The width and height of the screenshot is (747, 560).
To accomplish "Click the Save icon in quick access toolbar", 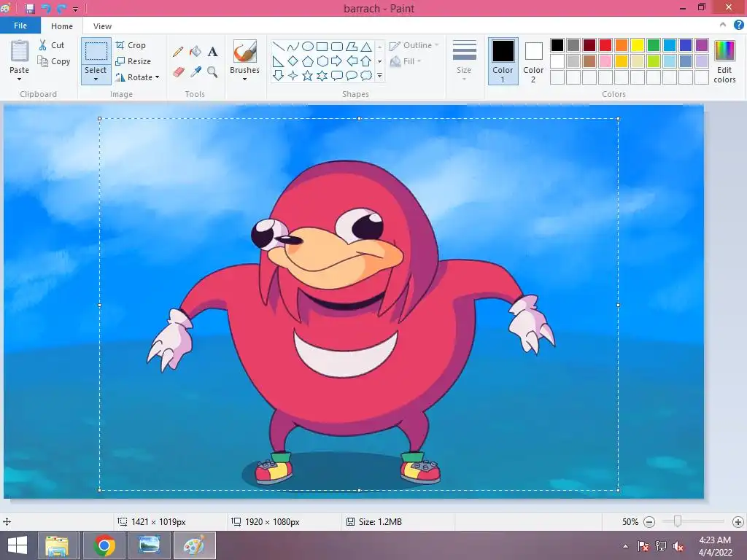I will [x=29, y=9].
